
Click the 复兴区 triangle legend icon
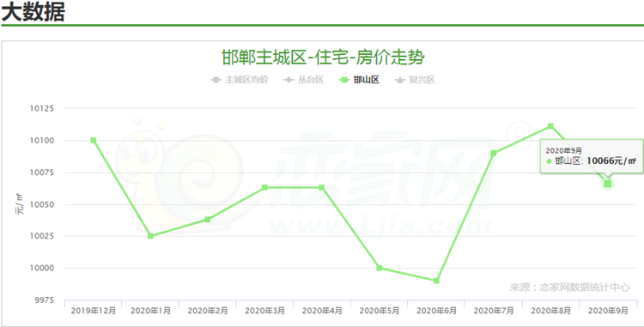tap(400, 80)
